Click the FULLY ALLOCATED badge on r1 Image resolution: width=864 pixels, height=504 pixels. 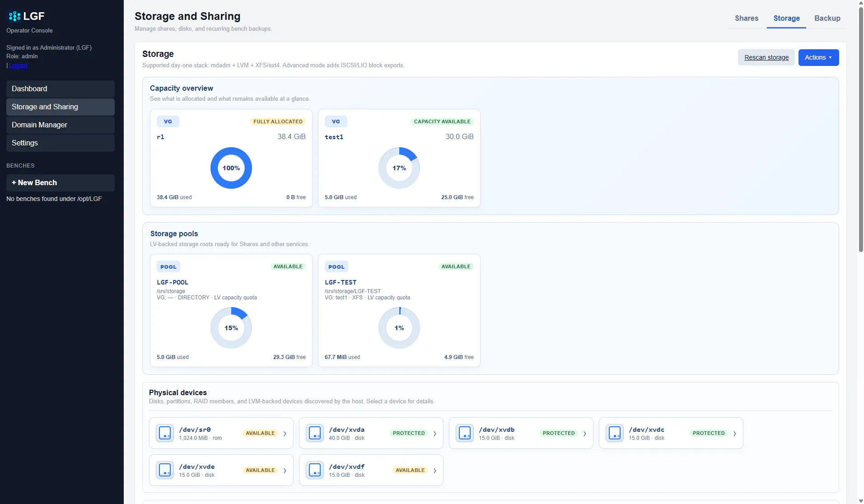[278, 121]
